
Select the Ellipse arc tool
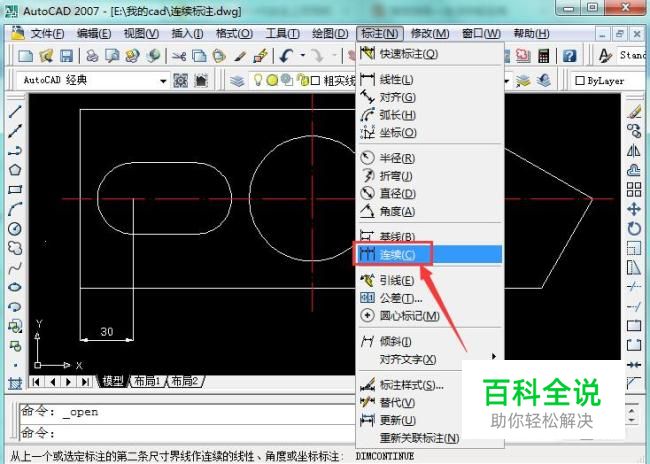tap(15, 307)
